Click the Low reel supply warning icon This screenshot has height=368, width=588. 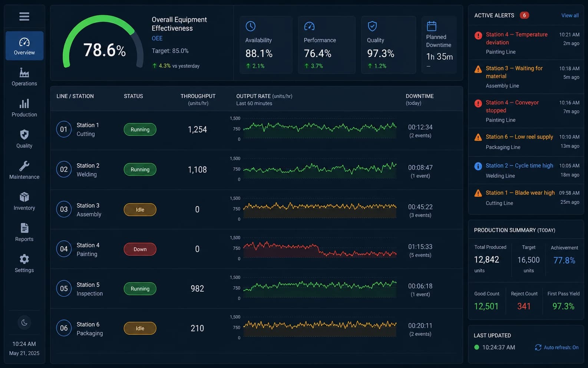coord(478,137)
